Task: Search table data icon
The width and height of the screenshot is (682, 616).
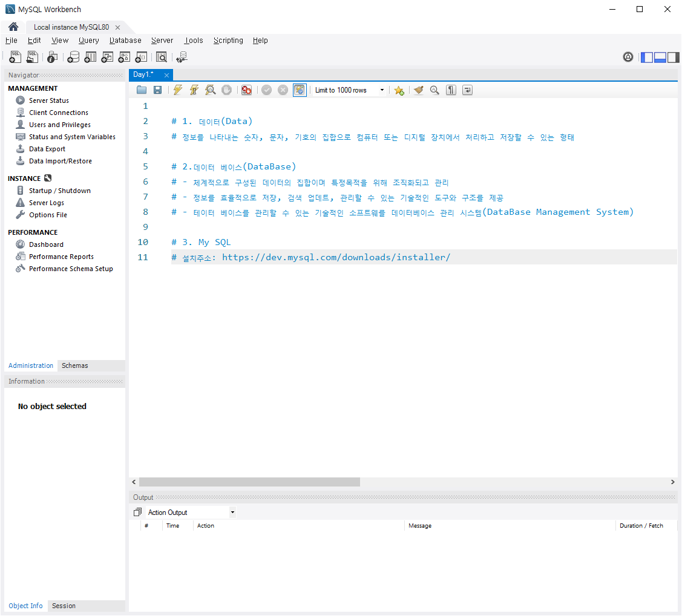Action: click(x=162, y=57)
